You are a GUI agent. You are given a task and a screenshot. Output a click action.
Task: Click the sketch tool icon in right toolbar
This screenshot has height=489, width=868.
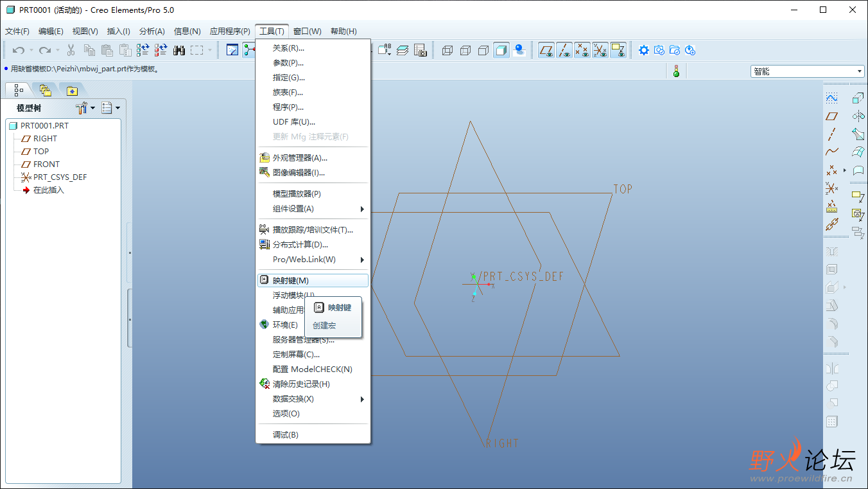click(831, 98)
